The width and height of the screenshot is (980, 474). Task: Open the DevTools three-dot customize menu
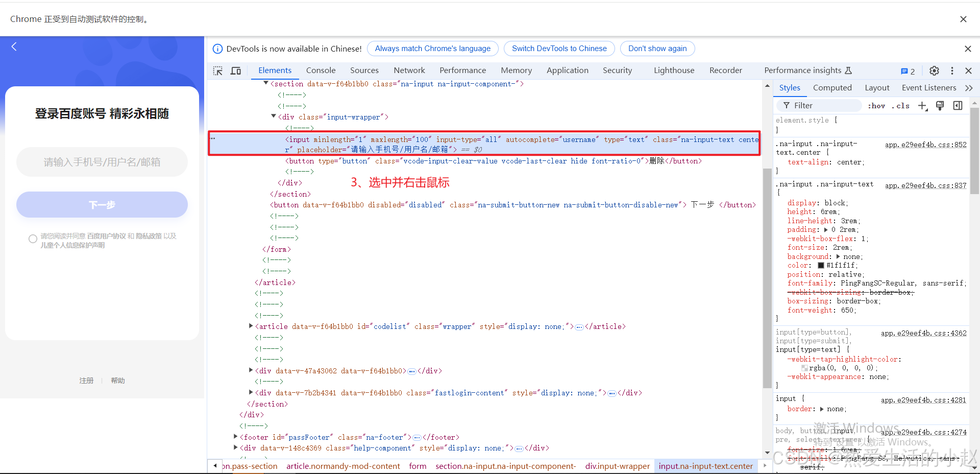(952, 70)
